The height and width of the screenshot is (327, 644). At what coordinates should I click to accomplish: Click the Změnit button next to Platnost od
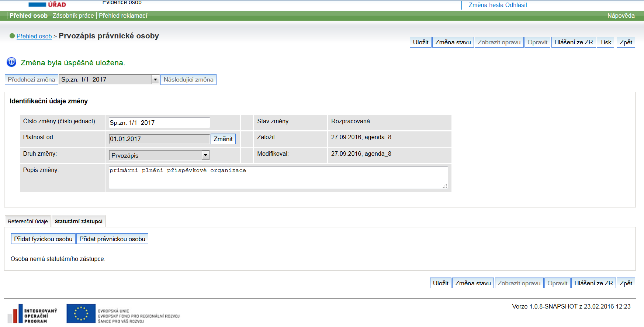(x=223, y=139)
